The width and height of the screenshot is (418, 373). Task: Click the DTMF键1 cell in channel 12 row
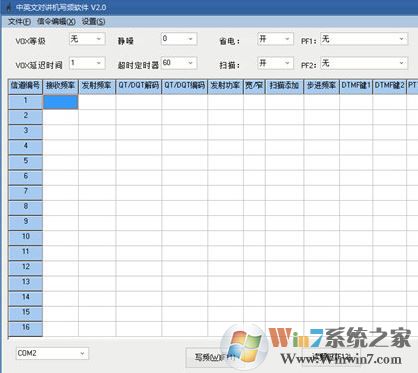pyautogui.click(x=356, y=268)
